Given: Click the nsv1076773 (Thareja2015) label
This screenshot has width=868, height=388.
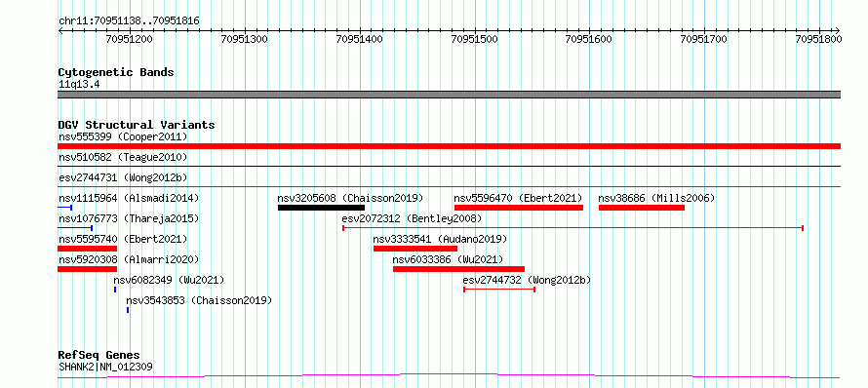Looking at the screenshot, I should tap(129, 218).
